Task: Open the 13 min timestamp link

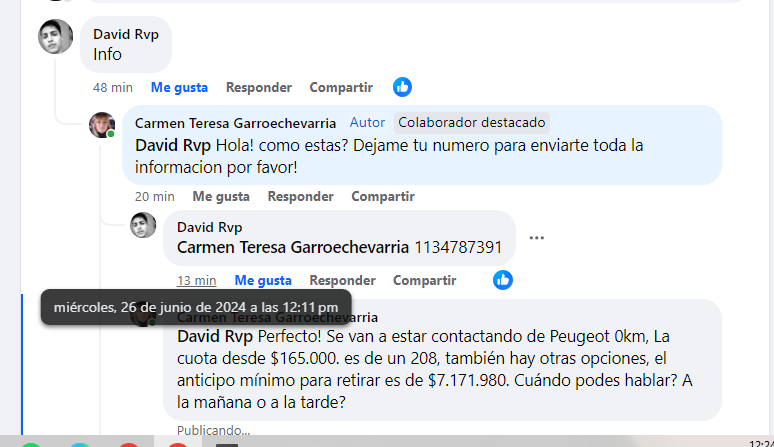Action: (196, 280)
